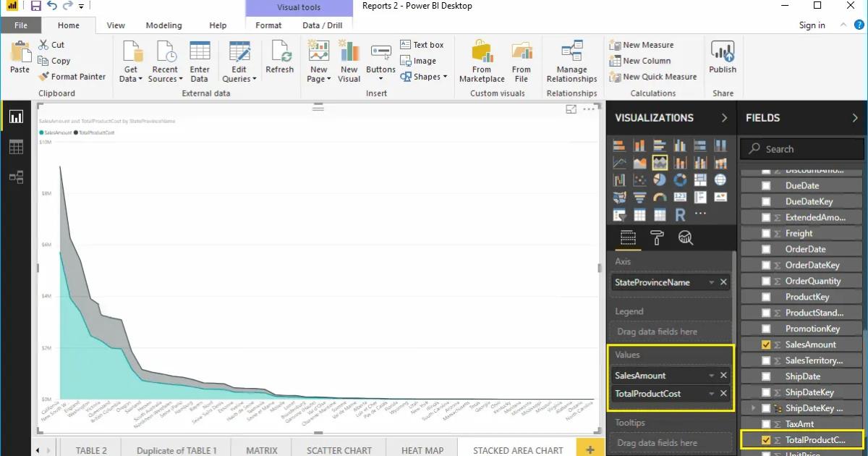Select the Gauge visualization

(660, 197)
